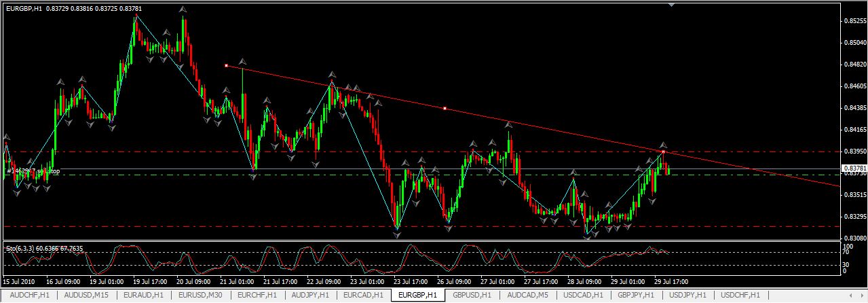Viewport: 868px width, 303px height.
Task: Open the AUDUSD,M15 chart tab
Action: (86, 296)
